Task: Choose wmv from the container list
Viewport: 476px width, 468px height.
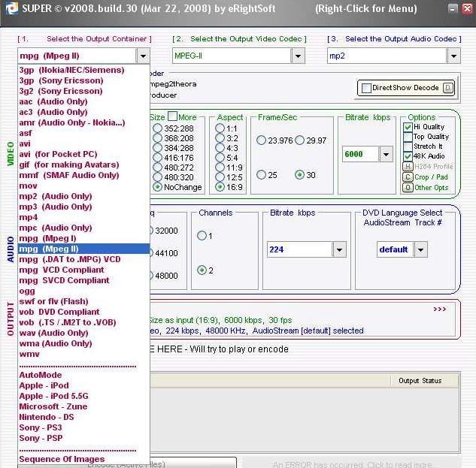Action: click(83, 355)
